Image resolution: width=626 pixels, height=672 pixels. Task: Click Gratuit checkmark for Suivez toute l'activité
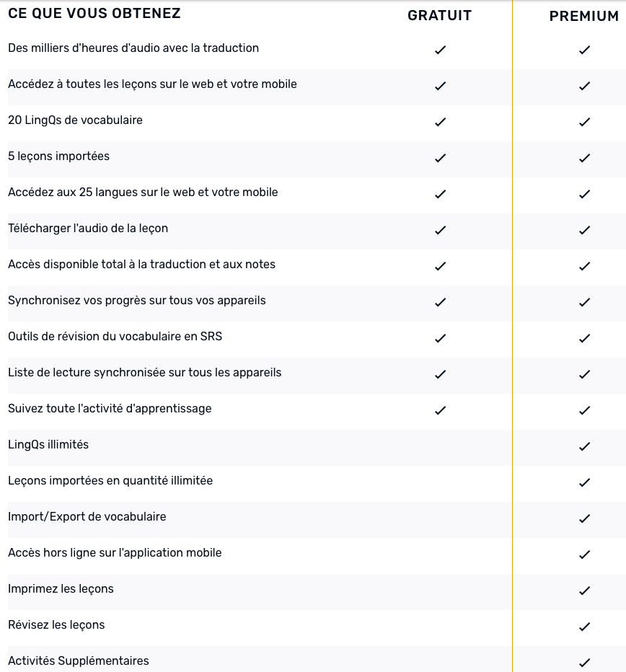click(x=440, y=410)
